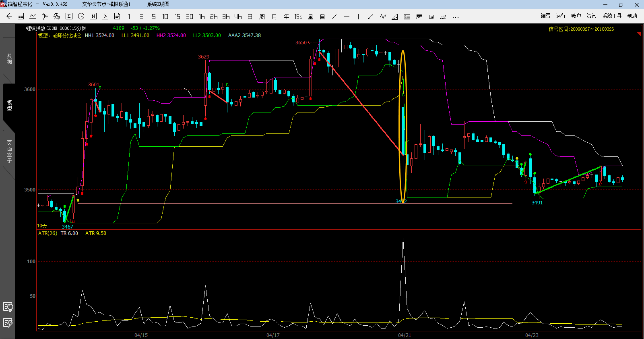Click the 信号区间 date range text
Screen dimensions: 644x339
click(581, 29)
